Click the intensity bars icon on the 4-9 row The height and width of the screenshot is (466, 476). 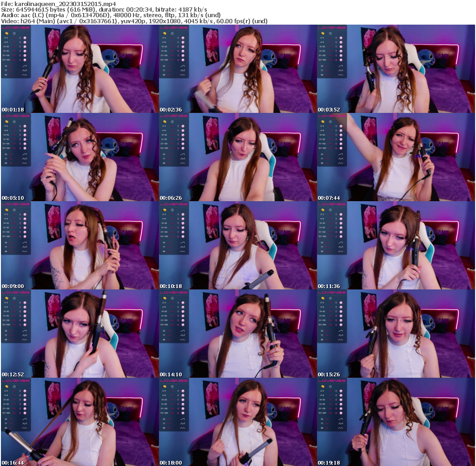pyautogui.click(x=20, y=42)
